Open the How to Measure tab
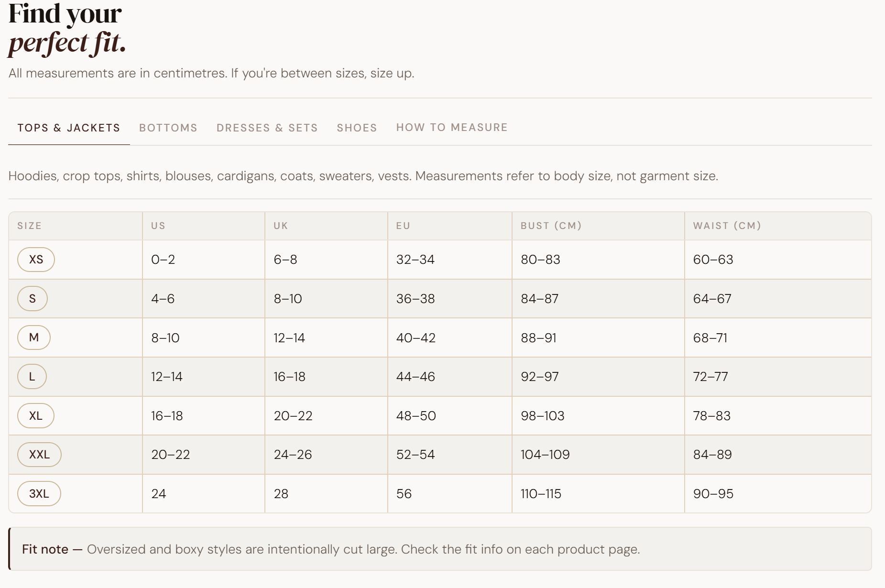The height and width of the screenshot is (588, 885). click(451, 128)
